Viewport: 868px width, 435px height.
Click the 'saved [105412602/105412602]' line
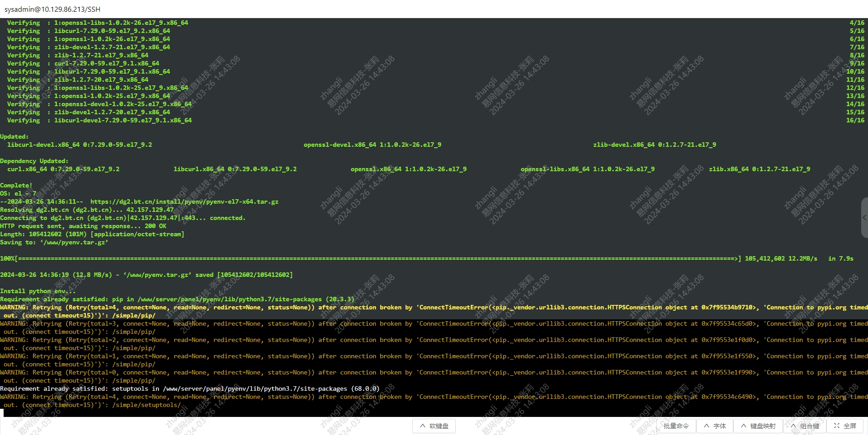click(x=146, y=275)
